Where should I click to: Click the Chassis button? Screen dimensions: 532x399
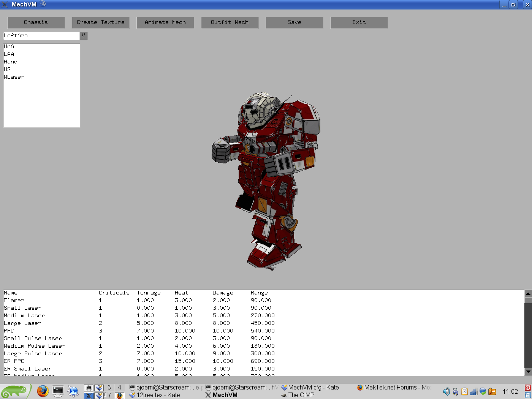[x=36, y=22]
